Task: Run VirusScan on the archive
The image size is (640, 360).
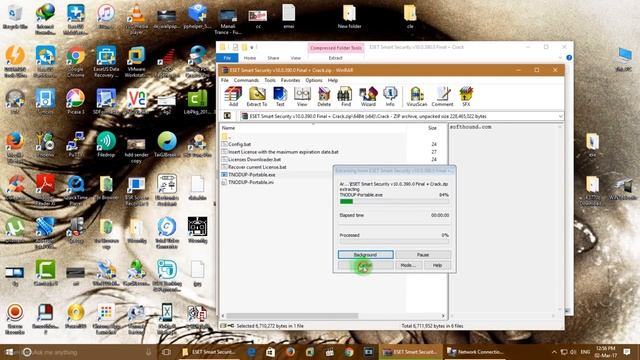Action: click(417, 97)
